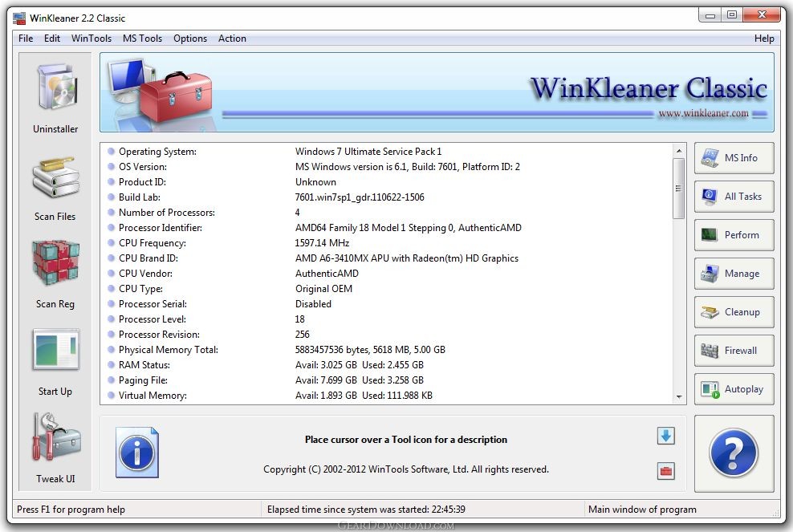Select the CPU Frequency row label
The image size is (793, 532).
coord(152,243)
